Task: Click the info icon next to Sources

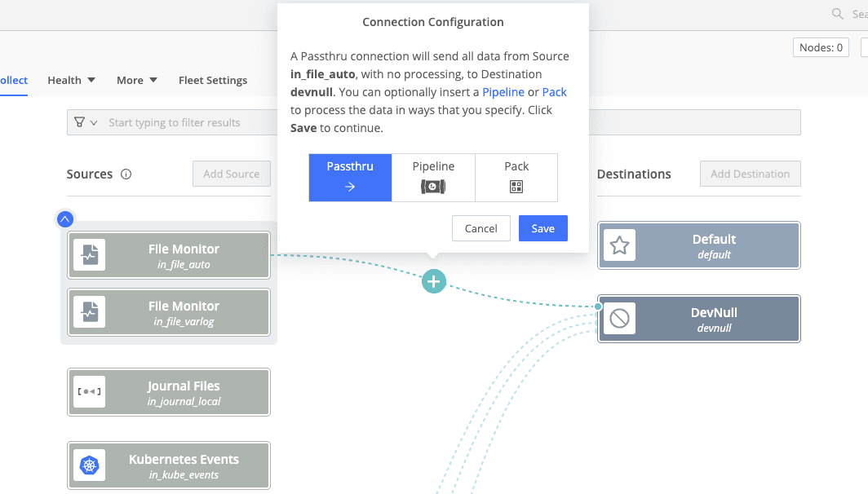Action: (126, 174)
